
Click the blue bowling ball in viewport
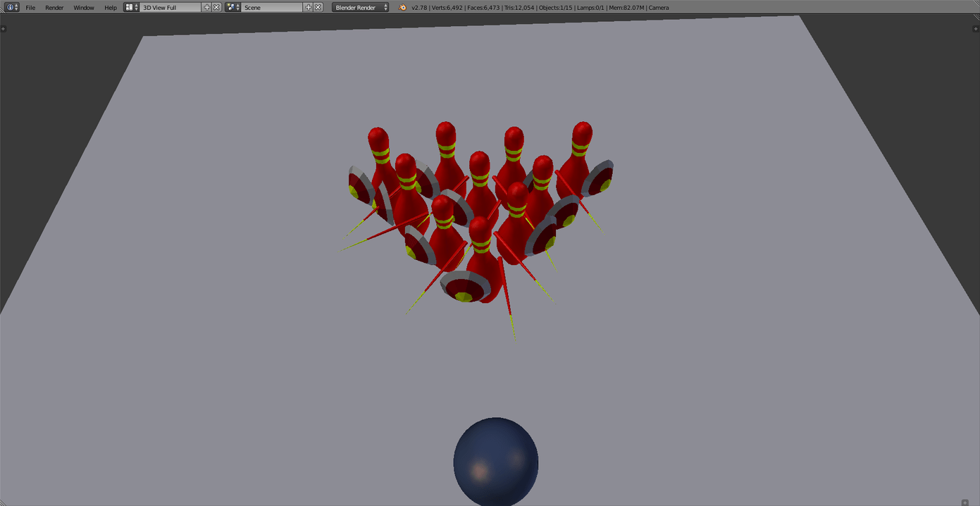(x=496, y=462)
